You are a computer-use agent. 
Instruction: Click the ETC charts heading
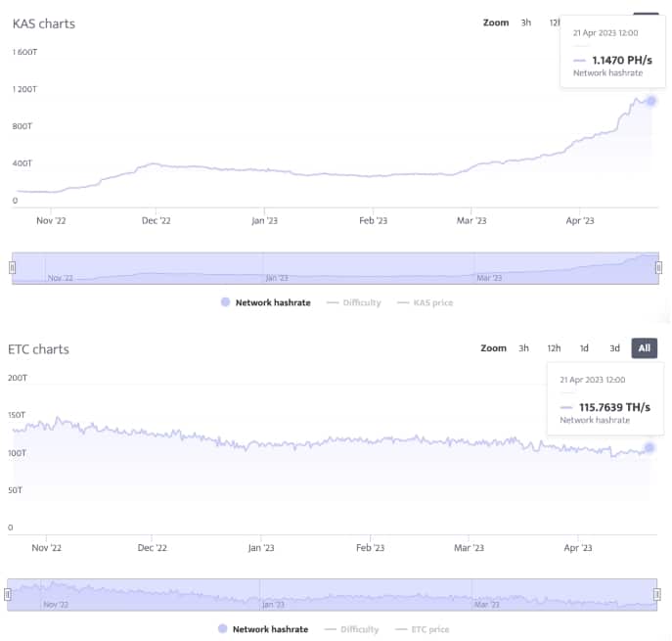pyautogui.click(x=38, y=349)
